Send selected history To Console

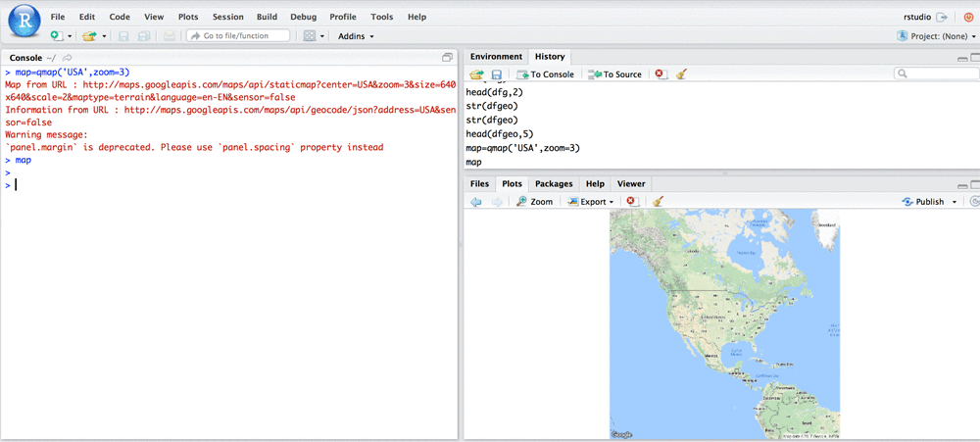(x=545, y=74)
